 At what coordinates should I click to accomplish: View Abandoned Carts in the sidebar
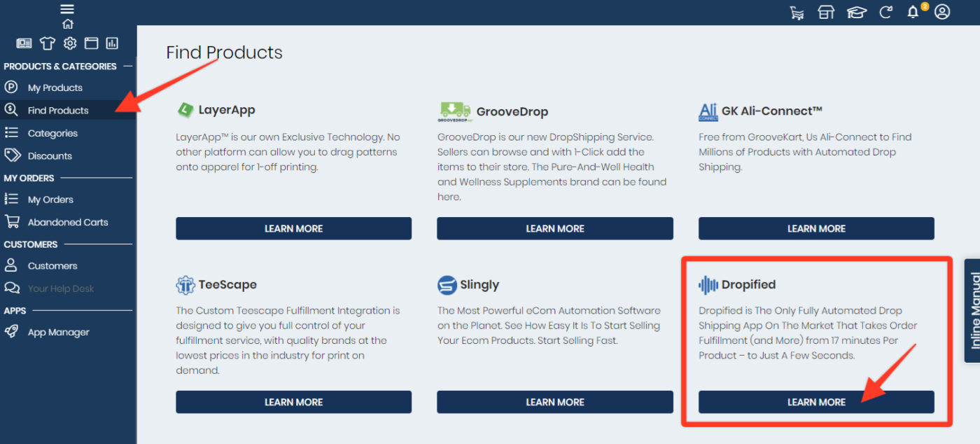tap(68, 222)
